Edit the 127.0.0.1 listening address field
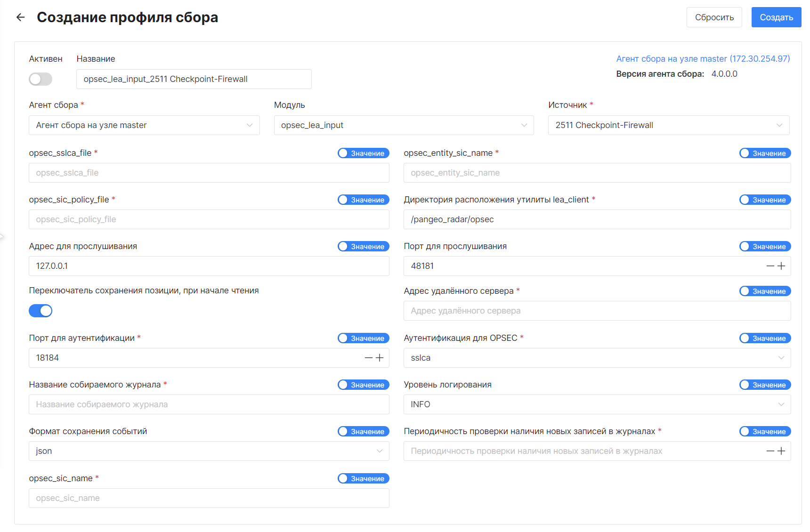This screenshot has width=810, height=532. [209, 266]
